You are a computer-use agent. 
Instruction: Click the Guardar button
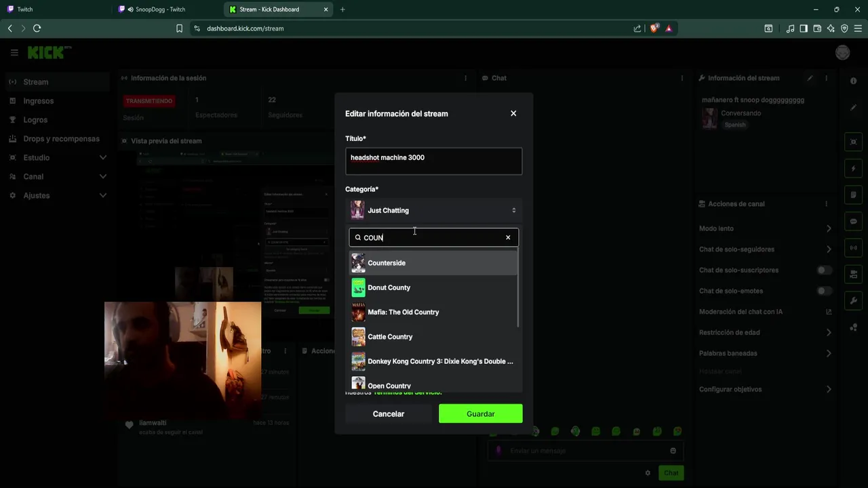(x=480, y=413)
